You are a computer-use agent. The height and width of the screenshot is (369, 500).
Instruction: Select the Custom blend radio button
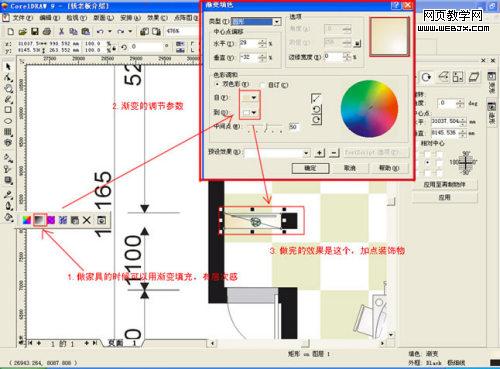263,85
